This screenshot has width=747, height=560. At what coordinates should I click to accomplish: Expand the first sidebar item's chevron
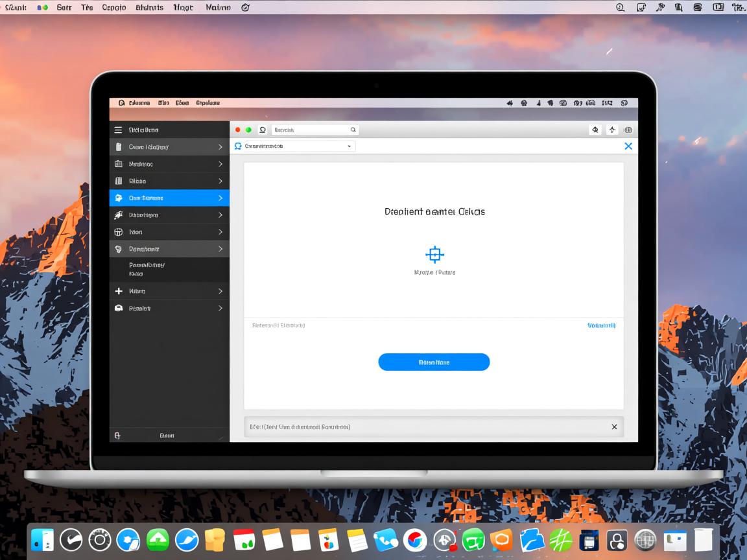point(220,147)
